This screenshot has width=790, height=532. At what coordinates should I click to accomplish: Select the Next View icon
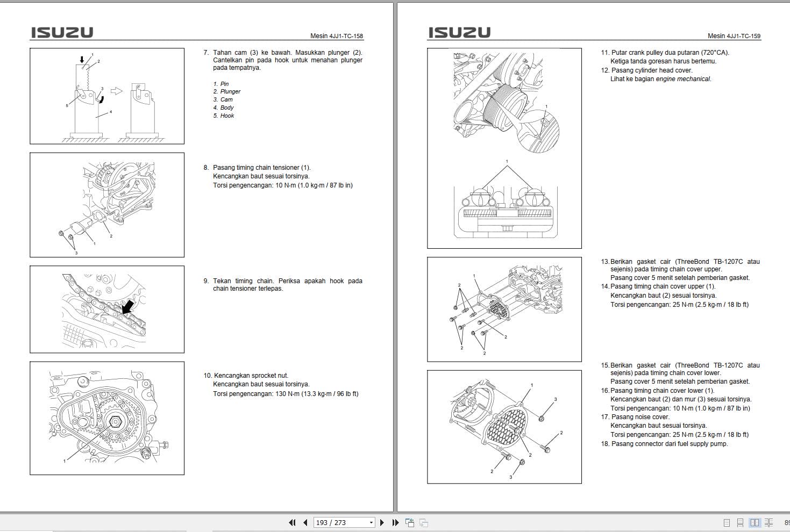[423, 522]
